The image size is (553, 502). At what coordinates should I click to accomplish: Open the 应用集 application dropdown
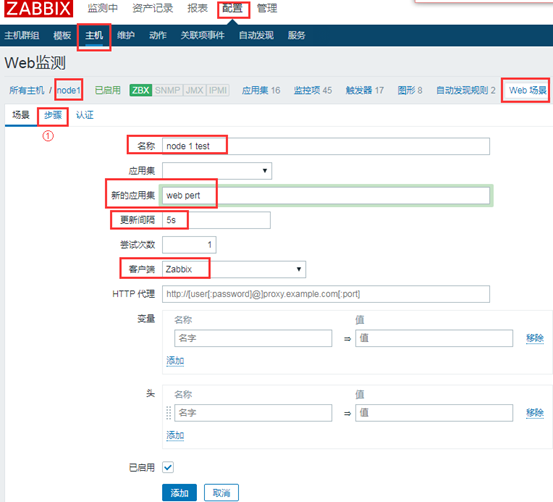(x=217, y=171)
